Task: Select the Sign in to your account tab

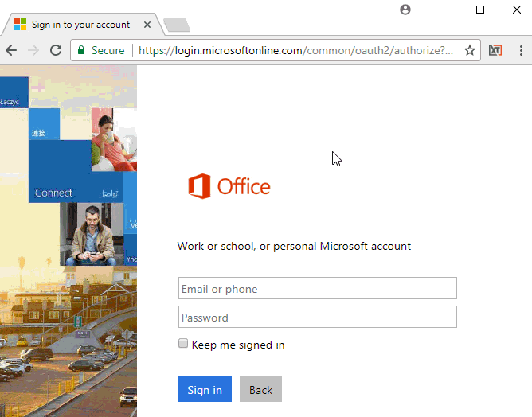Action: 80,25
